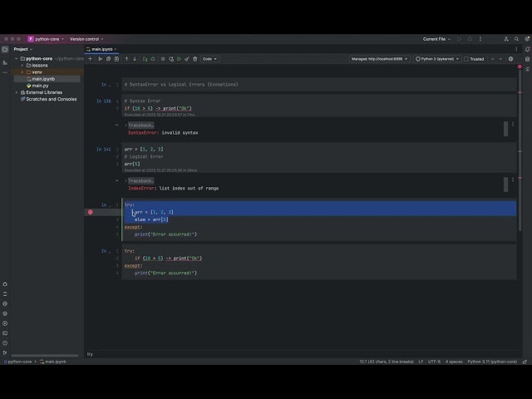
Task: Click the LF line separator status
Action: coord(421,362)
